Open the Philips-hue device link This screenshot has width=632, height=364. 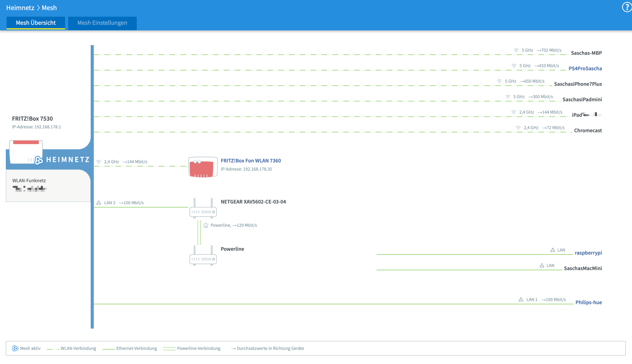point(588,302)
